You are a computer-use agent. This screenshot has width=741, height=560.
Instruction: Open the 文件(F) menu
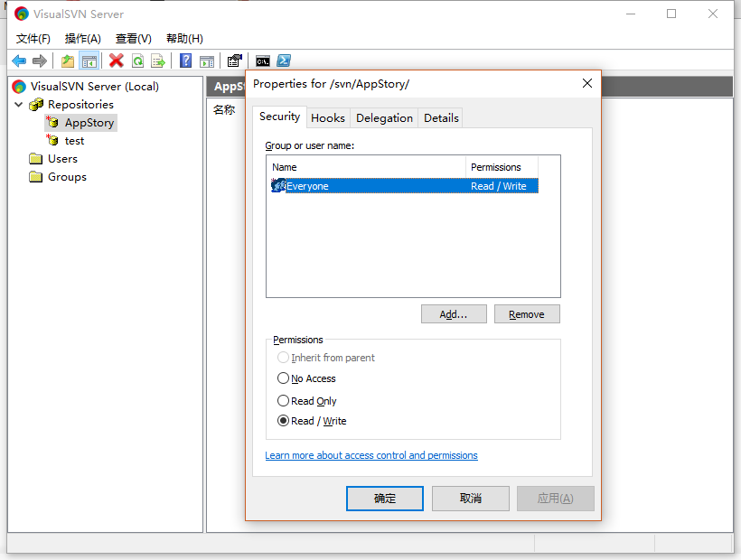(33, 38)
